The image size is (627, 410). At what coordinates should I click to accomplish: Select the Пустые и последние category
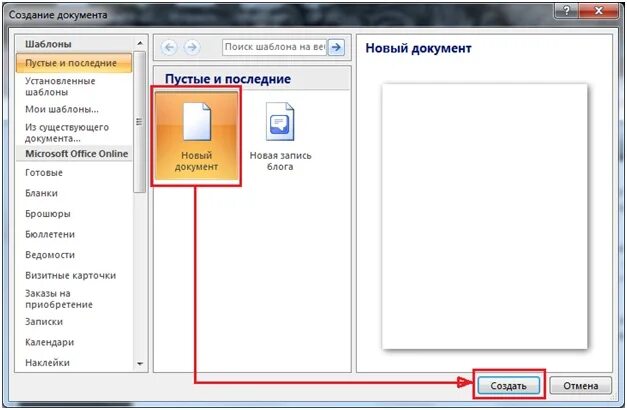tap(74, 63)
